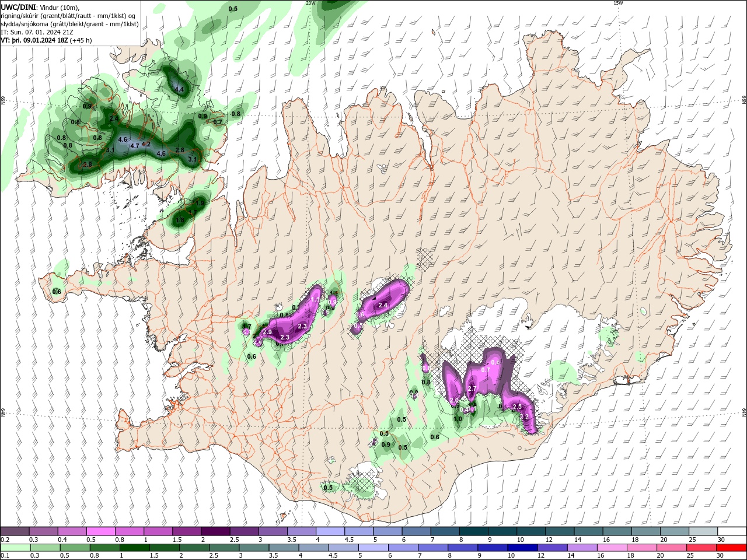747x560 pixels.
Task: Click the 2.9 snowfall value on map
Action: pyautogui.click(x=267, y=331)
